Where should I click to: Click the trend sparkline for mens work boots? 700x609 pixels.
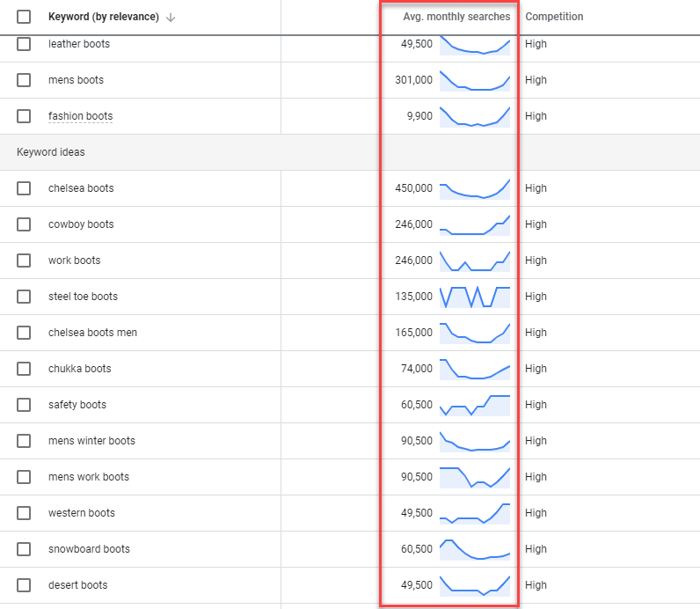(475, 477)
